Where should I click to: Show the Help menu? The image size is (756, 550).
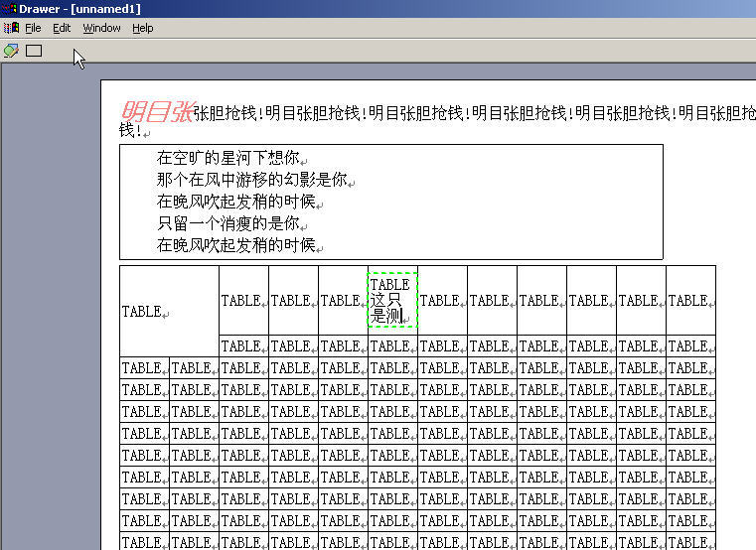click(x=143, y=28)
